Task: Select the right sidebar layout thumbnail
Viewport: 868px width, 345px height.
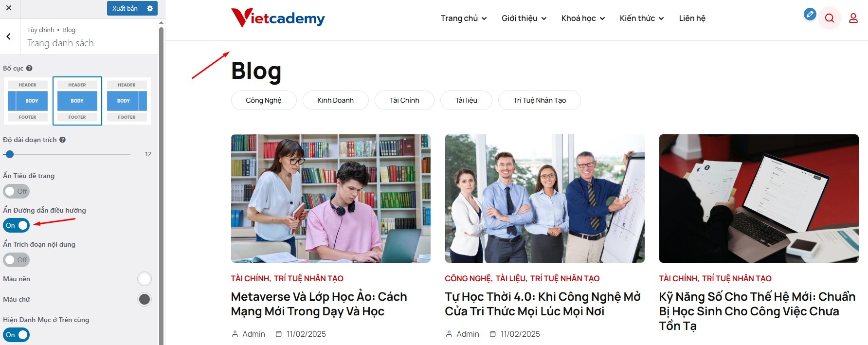Action: tap(127, 101)
